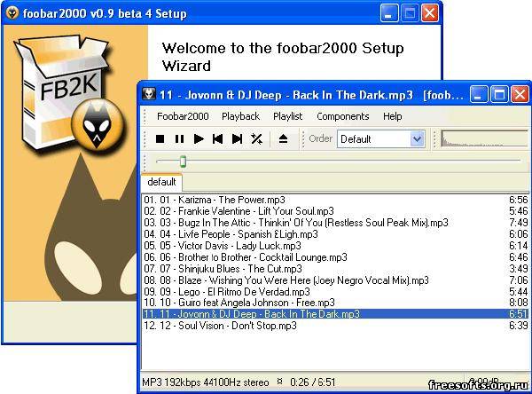Screen dimensions: 532x394
Task: Close the foobar2000 Setup window
Action: tap(430, 13)
